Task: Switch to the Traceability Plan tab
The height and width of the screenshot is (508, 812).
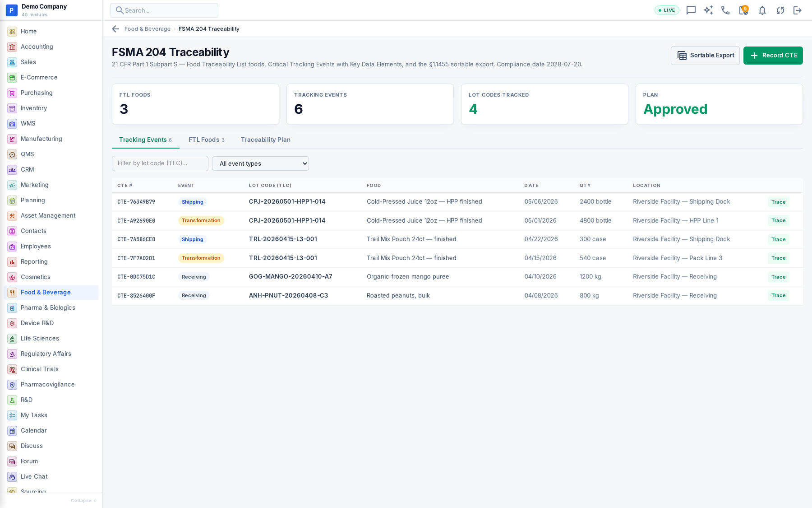Action: 266,140
